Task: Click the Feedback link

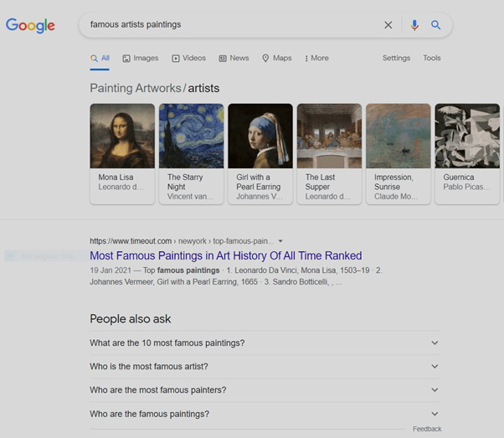Action: (426, 429)
